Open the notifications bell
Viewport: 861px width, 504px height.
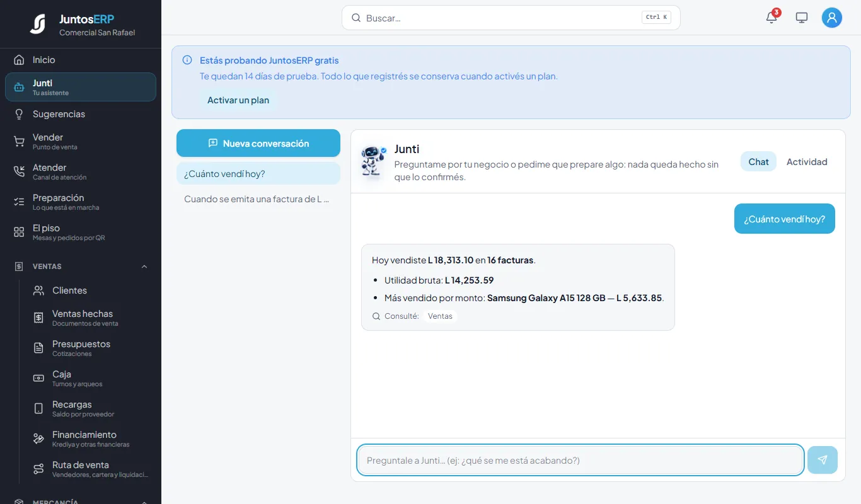771,18
